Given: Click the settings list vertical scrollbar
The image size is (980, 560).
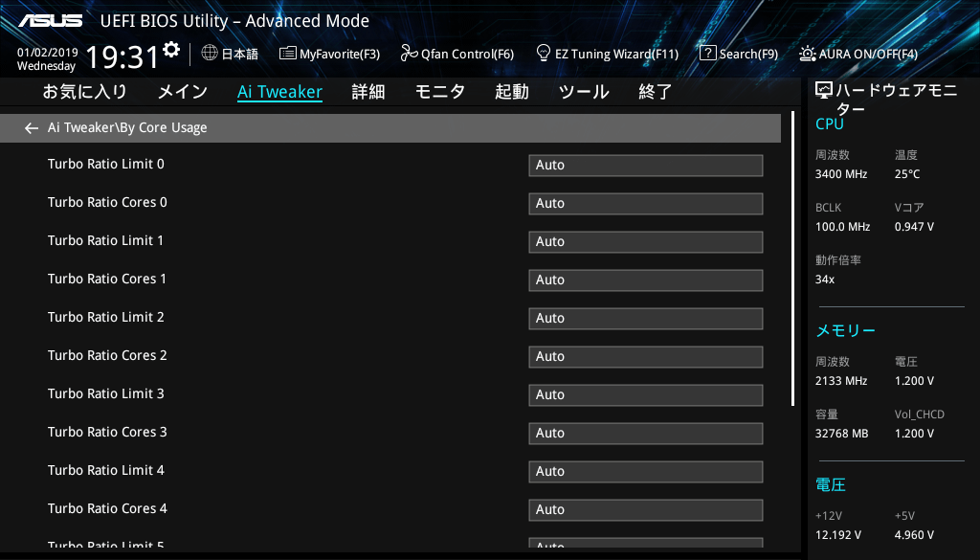Looking at the screenshot, I should (x=792, y=258).
